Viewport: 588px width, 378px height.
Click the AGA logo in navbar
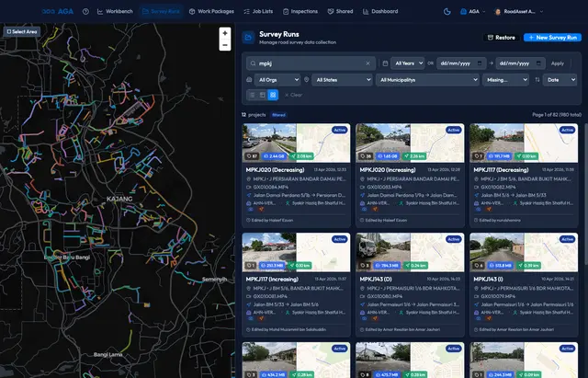(x=58, y=11)
